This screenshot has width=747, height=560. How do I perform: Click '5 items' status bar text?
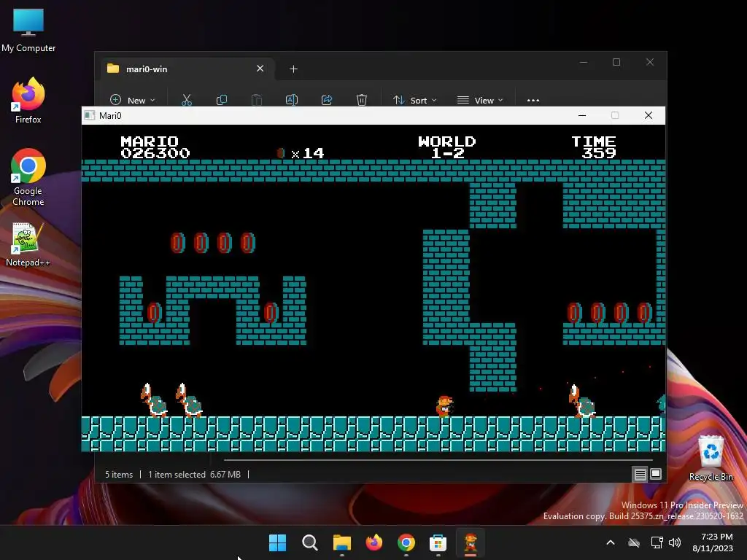click(119, 474)
